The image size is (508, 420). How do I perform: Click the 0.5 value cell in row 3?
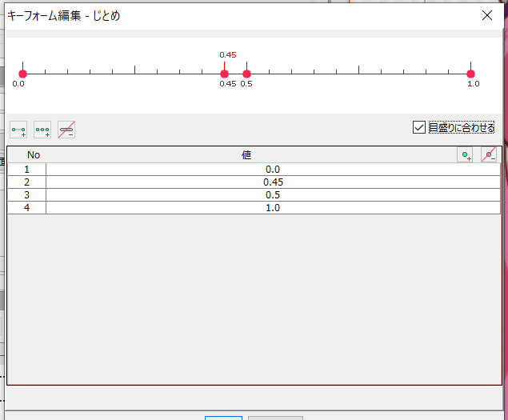click(x=273, y=195)
